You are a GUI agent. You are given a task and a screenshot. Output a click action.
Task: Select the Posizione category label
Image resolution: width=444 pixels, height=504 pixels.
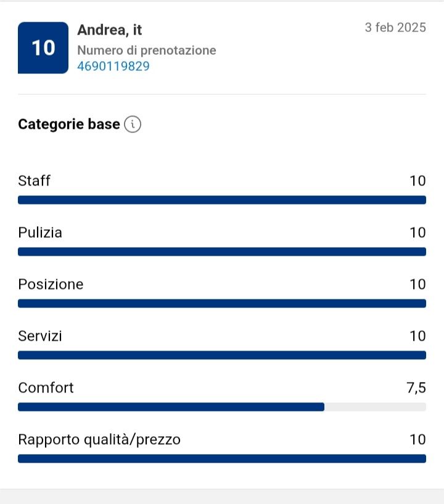click(51, 284)
